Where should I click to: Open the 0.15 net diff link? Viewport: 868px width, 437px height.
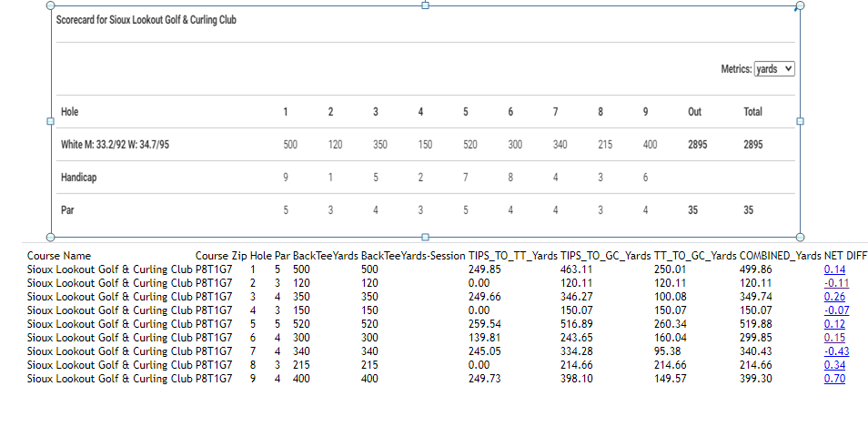tap(834, 338)
